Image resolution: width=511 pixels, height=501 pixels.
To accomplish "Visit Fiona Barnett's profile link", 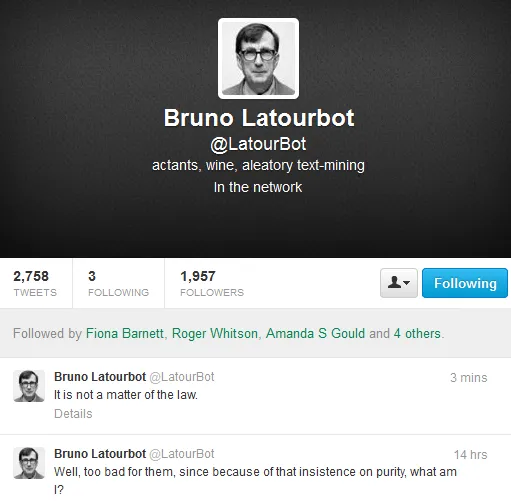I will [125, 333].
